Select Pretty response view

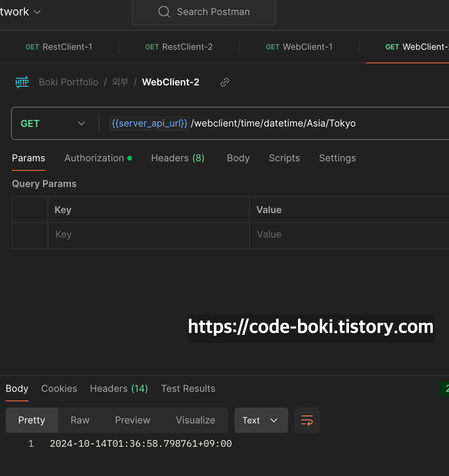pyautogui.click(x=32, y=420)
